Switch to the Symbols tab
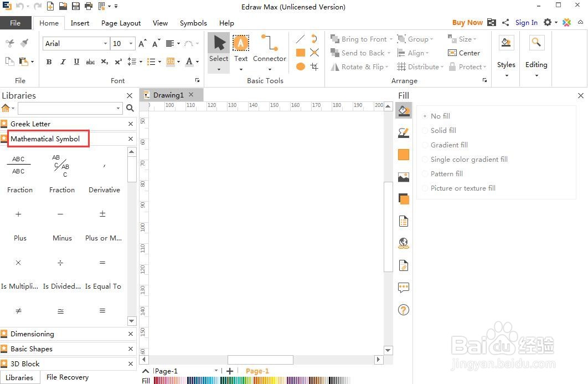The width and height of the screenshot is (588, 384). [x=193, y=23]
